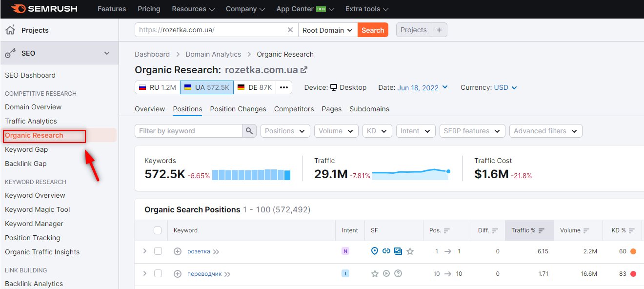The image size is (644, 289).
Task: Open the Intent filter dropdown
Action: 416,131
